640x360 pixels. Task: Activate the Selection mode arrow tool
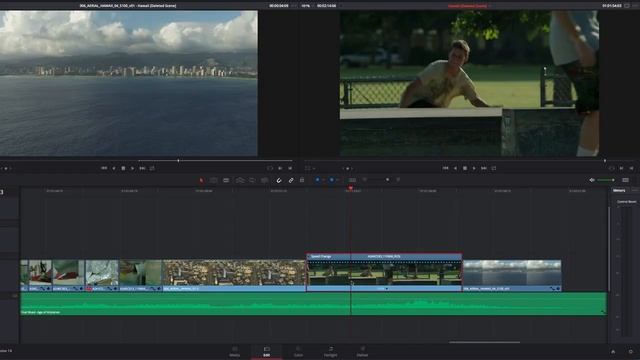pyautogui.click(x=201, y=180)
